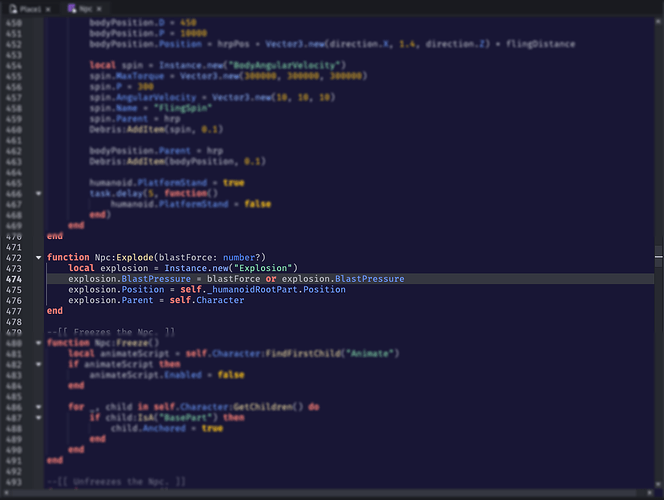Click the vertical scrollbar thumb

click(x=658, y=256)
